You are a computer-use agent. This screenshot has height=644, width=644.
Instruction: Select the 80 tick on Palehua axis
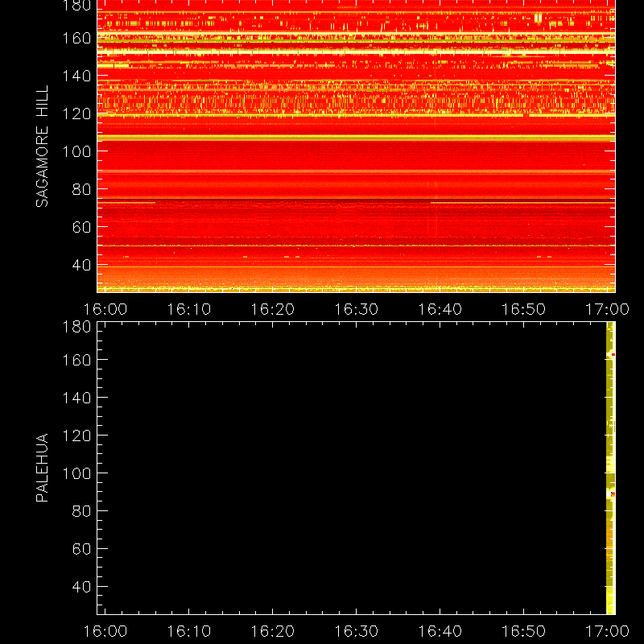point(81,511)
